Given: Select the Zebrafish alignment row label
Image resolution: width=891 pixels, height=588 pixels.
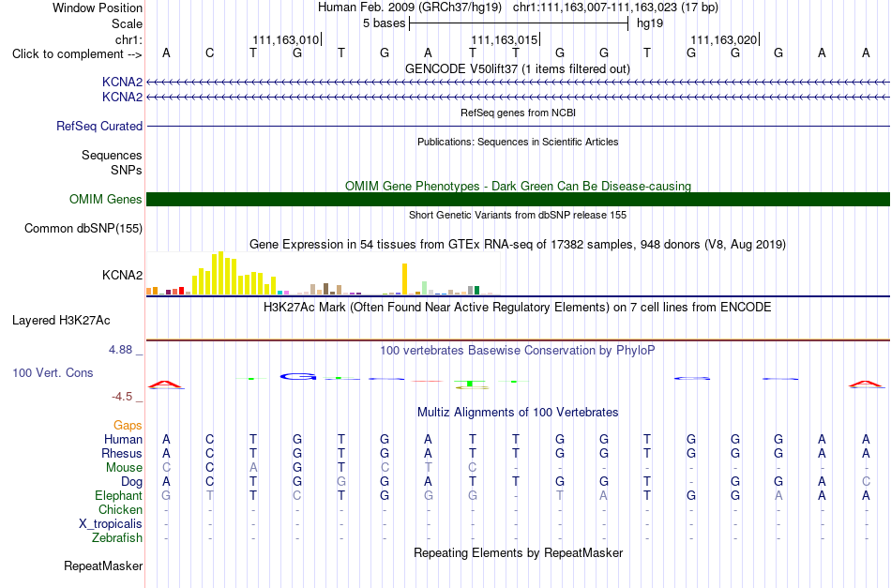Looking at the screenshot, I should click(x=117, y=537).
